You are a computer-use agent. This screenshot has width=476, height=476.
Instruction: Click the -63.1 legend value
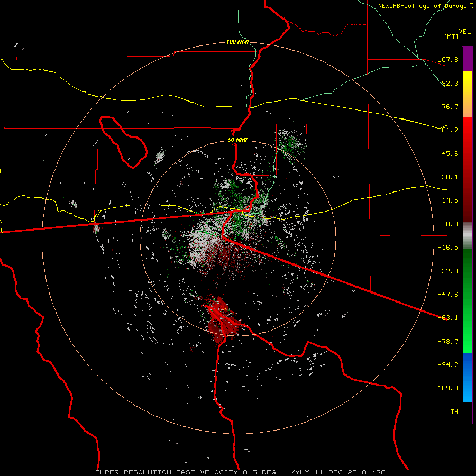(x=448, y=318)
